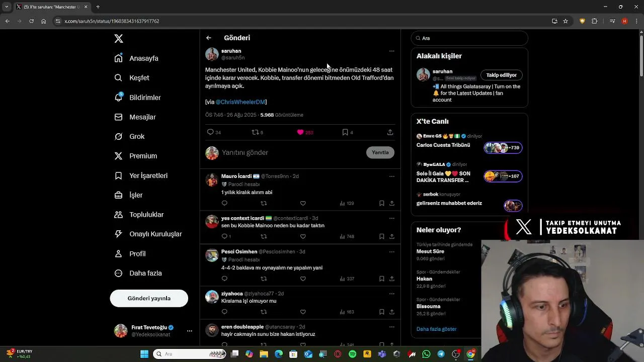Open Topluluklar communities
The image size is (644, 362).
(139, 215)
